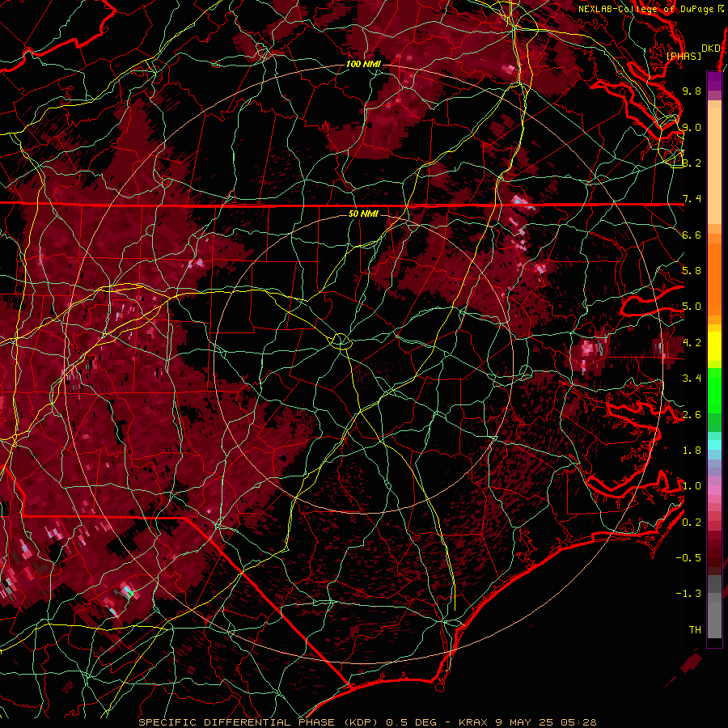The width and height of the screenshot is (728, 728).
Task: Click the "TH" threshold label on the scale
Action: click(x=695, y=630)
